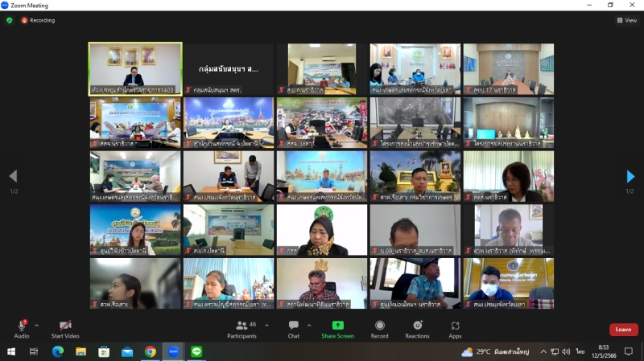The image size is (644, 361).
Task: Open the View layout menu
Action: click(x=626, y=20)
